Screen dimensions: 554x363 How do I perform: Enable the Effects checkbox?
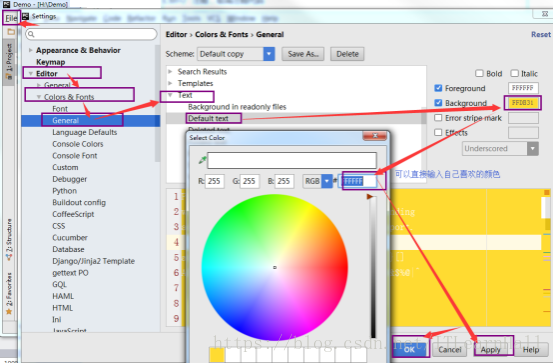(x=438, y=132)
